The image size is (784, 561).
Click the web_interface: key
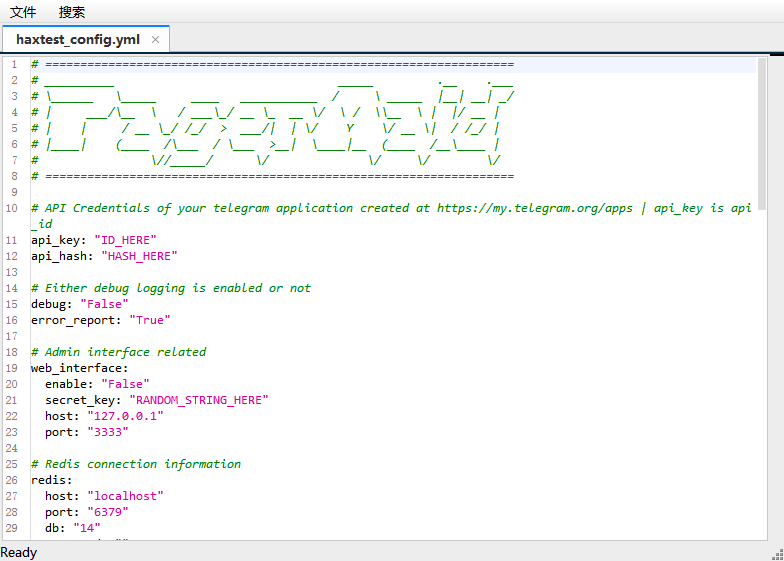[x=80, y=368]
